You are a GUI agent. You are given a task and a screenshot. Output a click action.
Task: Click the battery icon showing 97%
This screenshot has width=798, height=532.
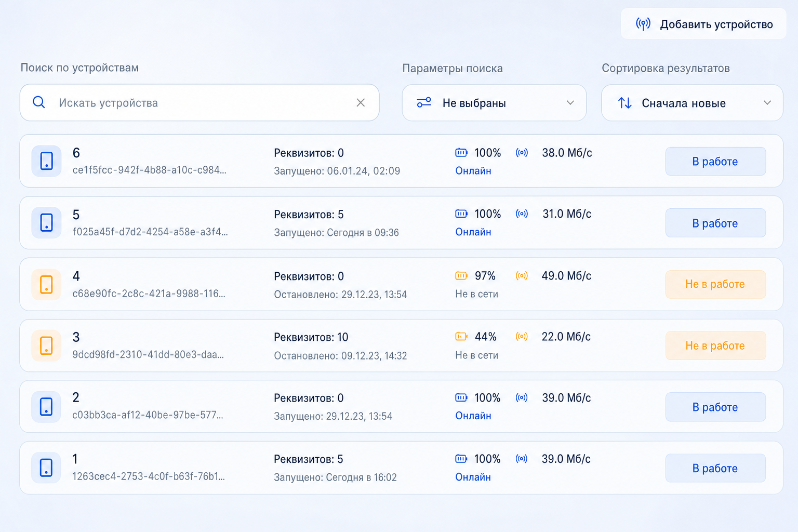461,276
